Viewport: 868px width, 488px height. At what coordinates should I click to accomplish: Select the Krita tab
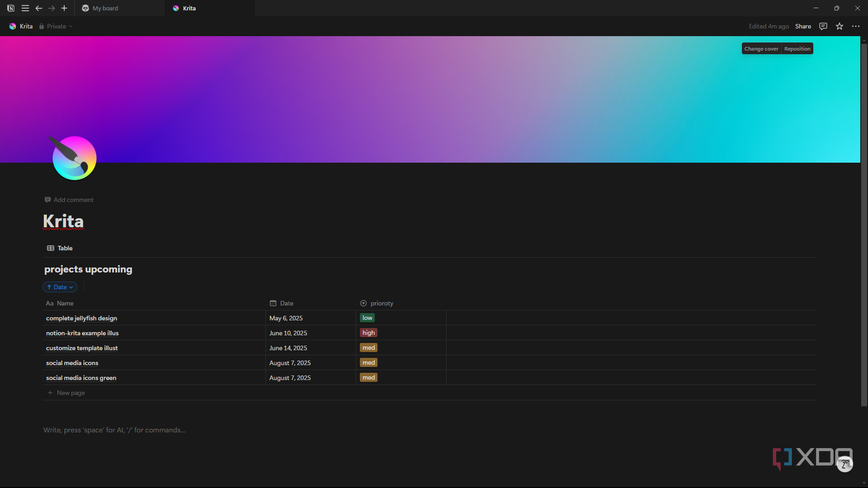click(x=210, y=8)
